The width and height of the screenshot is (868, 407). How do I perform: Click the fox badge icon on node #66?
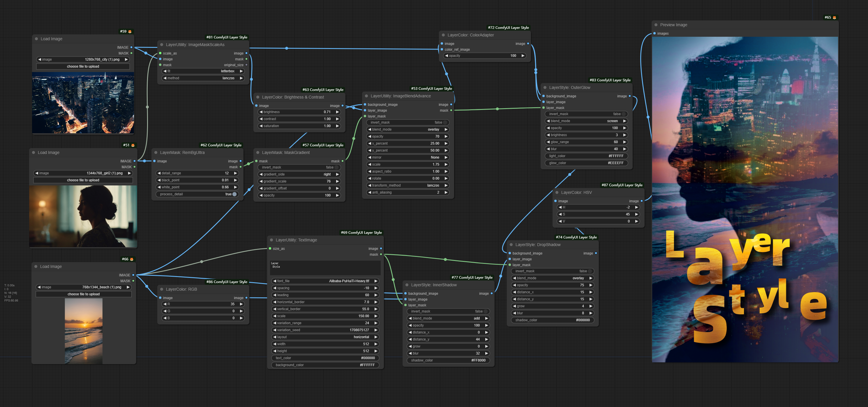pyautogui.click(x=132, y=259)
